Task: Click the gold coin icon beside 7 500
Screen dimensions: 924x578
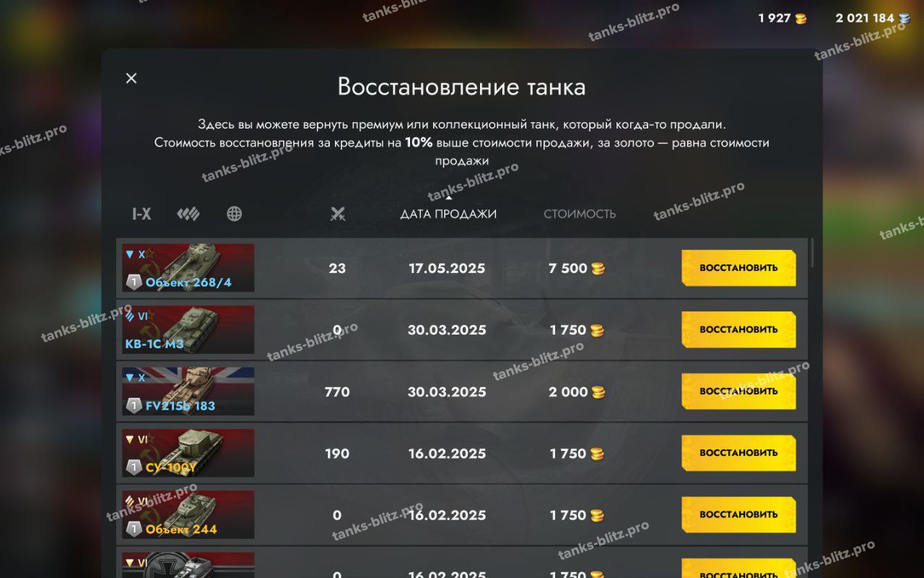Action: 598,269
